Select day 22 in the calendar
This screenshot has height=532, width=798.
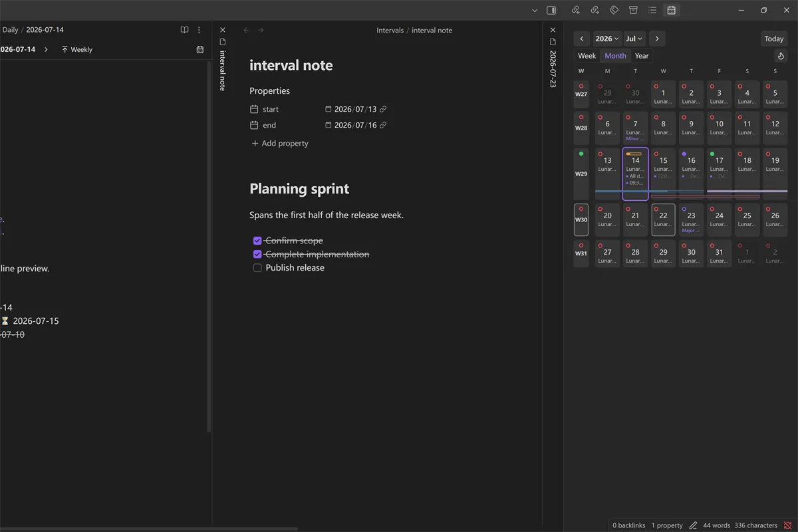663,219
